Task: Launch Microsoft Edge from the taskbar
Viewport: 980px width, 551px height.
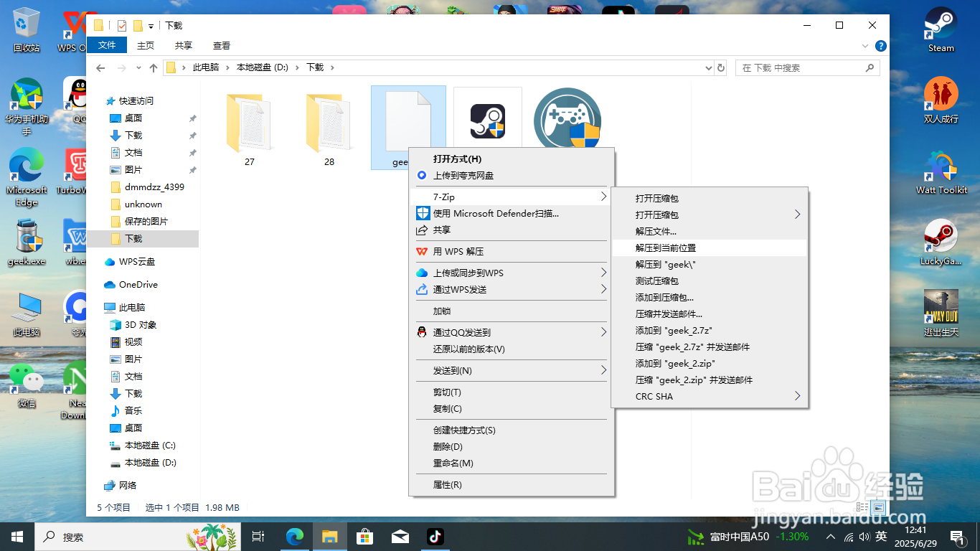Action: [295, 536]
